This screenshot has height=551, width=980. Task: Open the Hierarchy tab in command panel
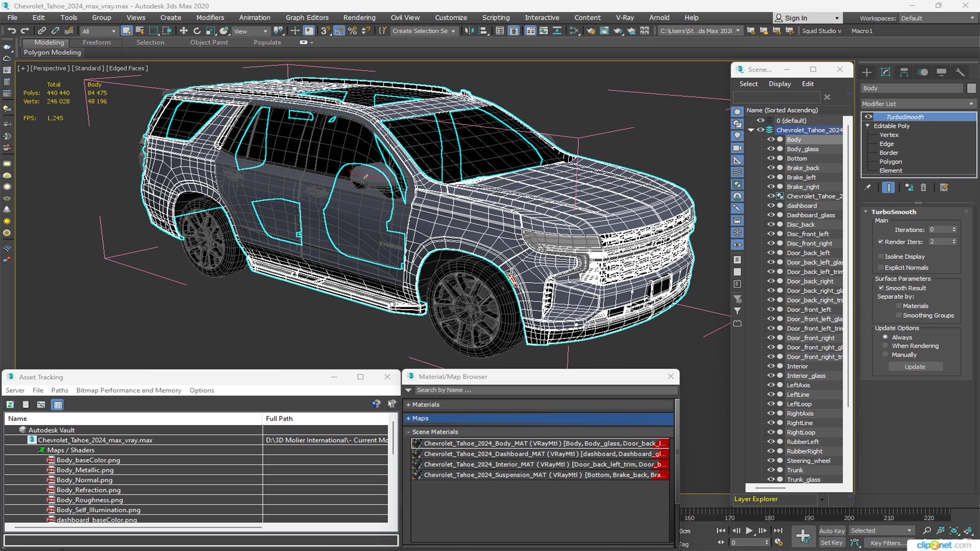(904, 72)
